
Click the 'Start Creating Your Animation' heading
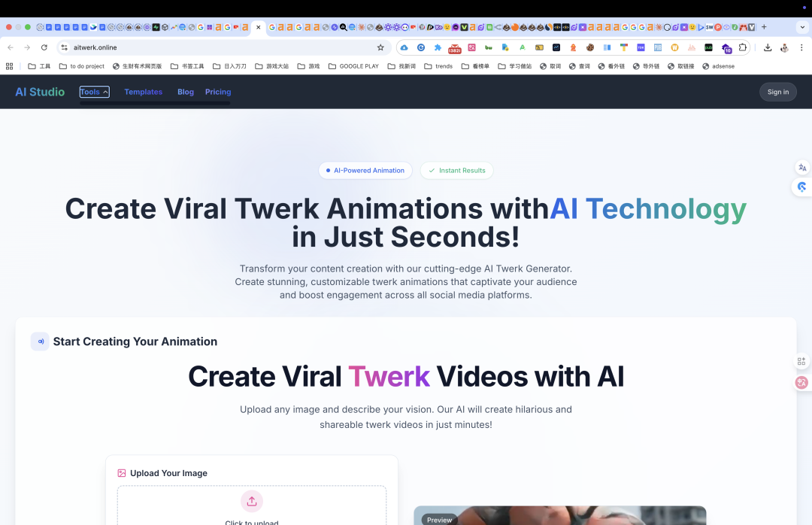tap(135, 341)
